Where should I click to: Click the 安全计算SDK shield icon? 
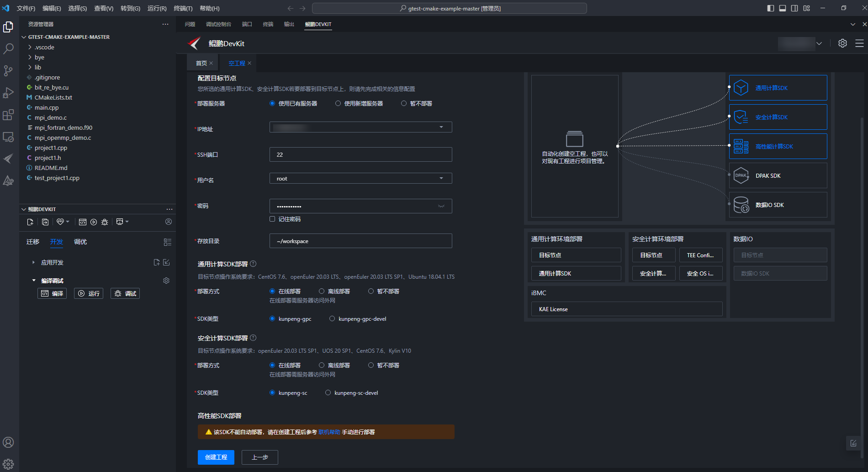point(741,117)
